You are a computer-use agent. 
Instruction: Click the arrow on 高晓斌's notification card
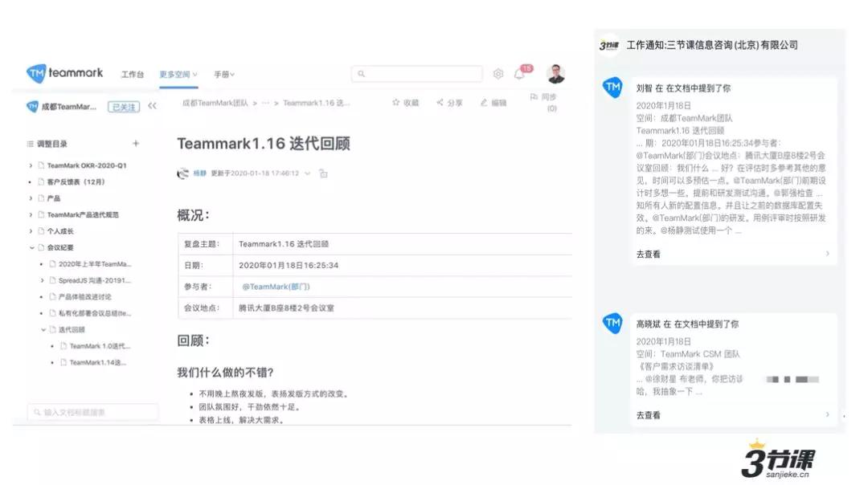[828, 414]
